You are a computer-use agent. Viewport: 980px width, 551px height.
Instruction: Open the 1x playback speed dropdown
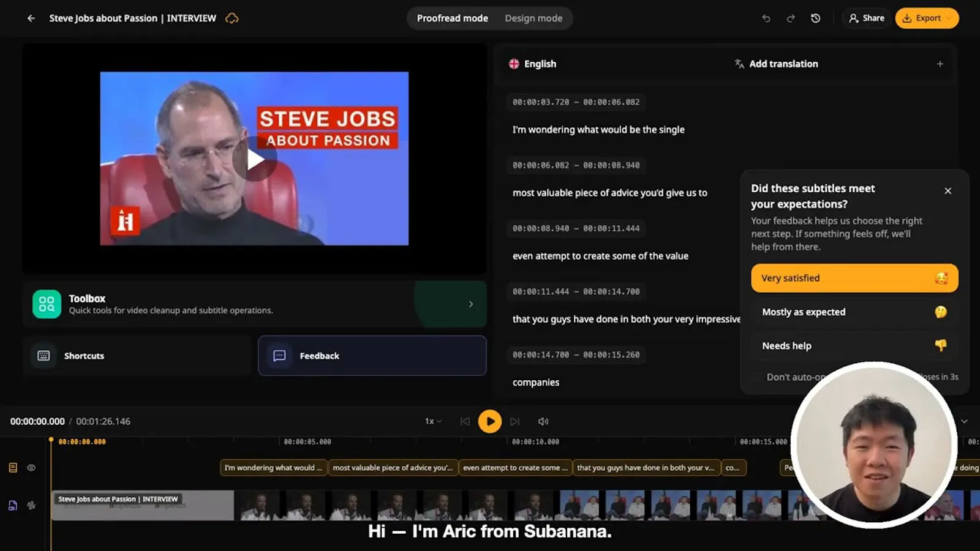(x=433, y=421)
